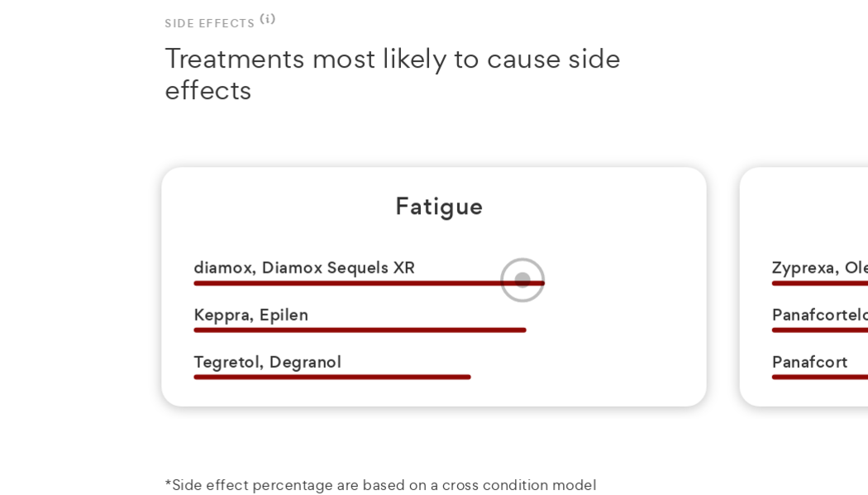Open the Tegretol, Degranol treatment entry
Viewport: 868px width, 495px height.
point(267,362)
